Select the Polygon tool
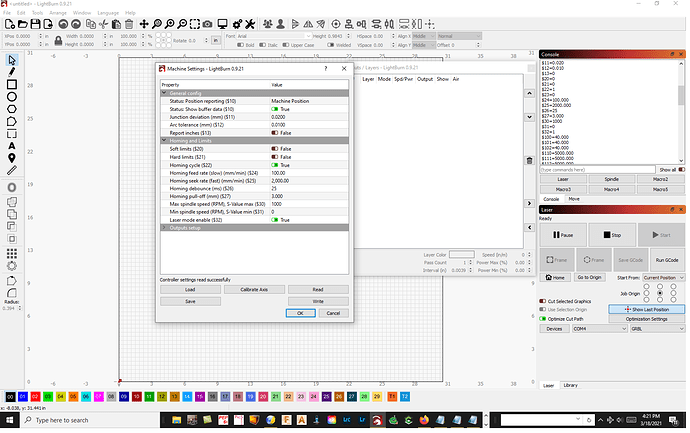The height and width of the screenshot is (433, 690). pyautogui.click(x=12, y=109)
